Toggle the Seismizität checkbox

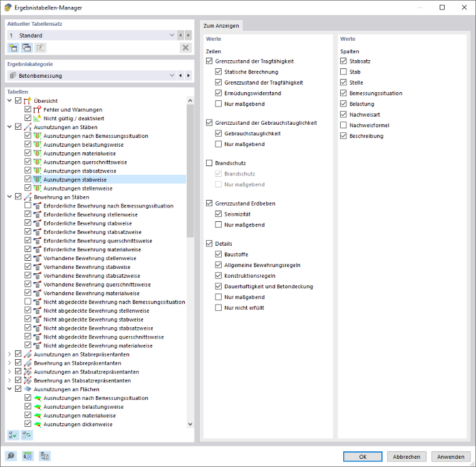[218, 214]
